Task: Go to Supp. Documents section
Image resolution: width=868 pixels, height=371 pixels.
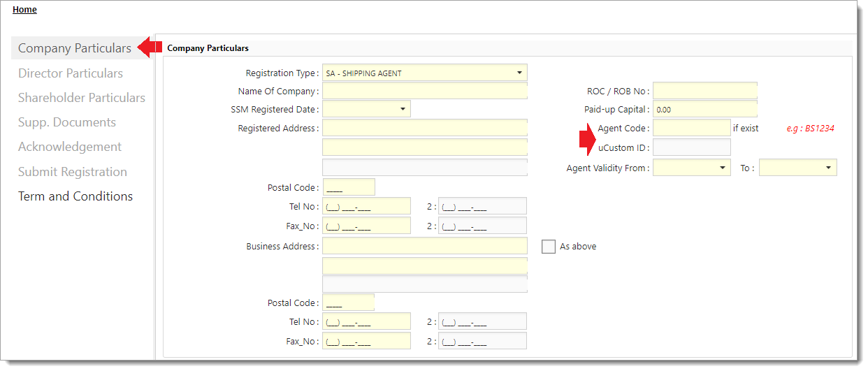Action: (66, 122)
